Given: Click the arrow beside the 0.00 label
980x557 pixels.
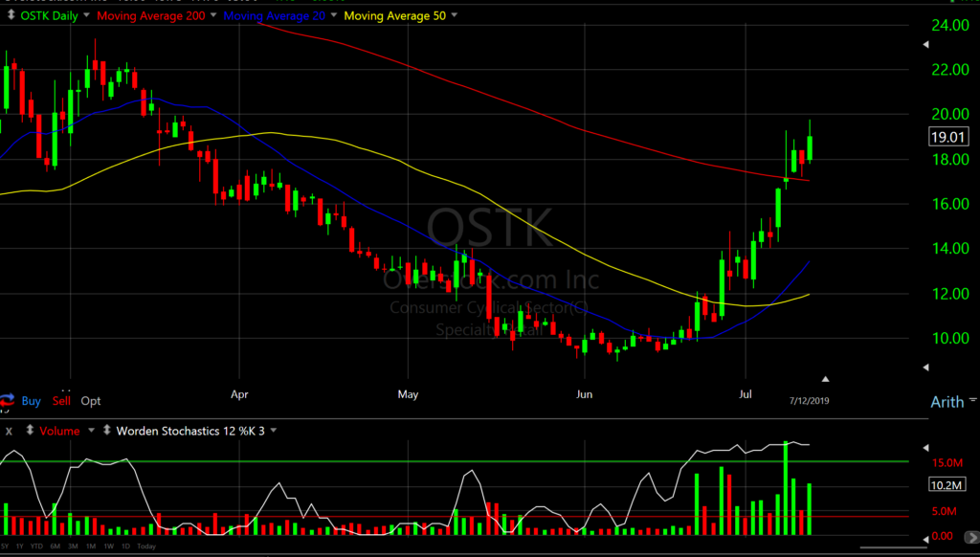Looking at the screenshot, I should (x=926, y=538).
